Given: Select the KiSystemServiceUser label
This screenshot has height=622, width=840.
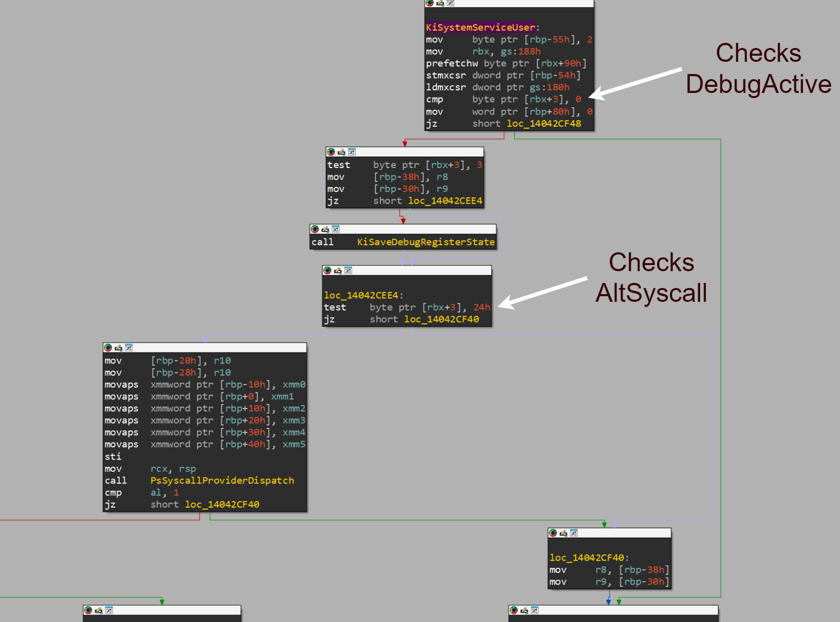Looking at the screenshot, I should 481,28.
